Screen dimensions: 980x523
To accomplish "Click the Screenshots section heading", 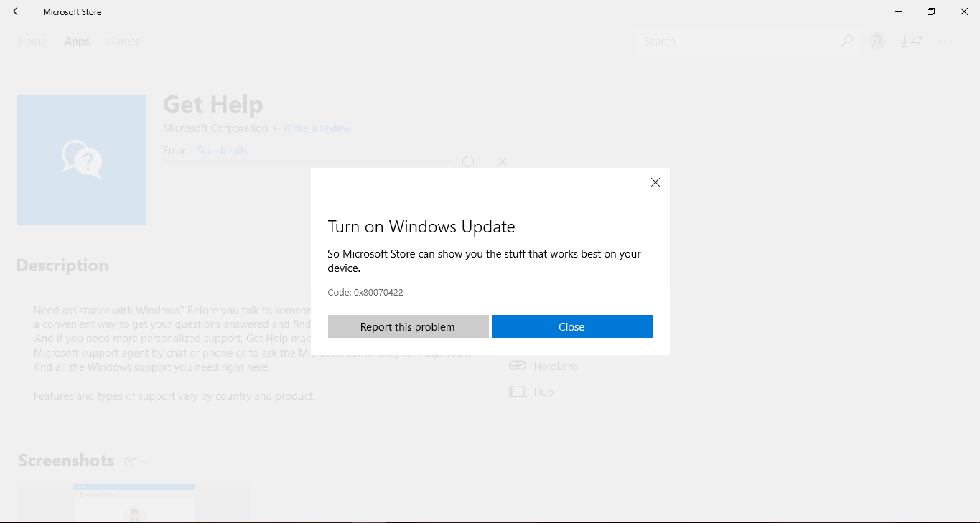I will click(66, 461).
